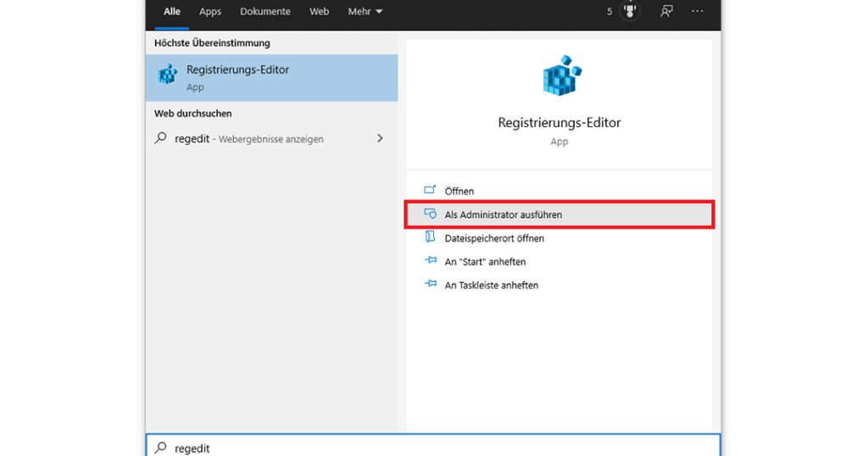Screen dimensions: 868x456
Task: Select the Dokumente tab
Action: pyautogui.click(x=265, y=12)
